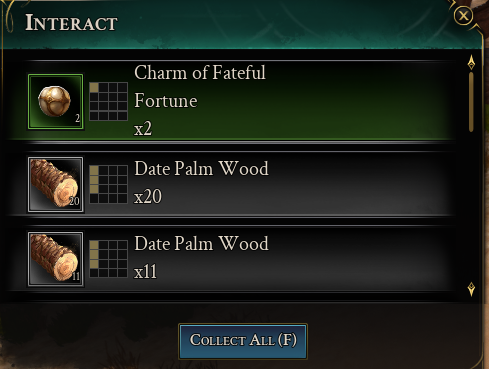The image size is (489, 369).
Task: Click the x11 quantity label
Action: pyautogui.click(x=146, y=272)
